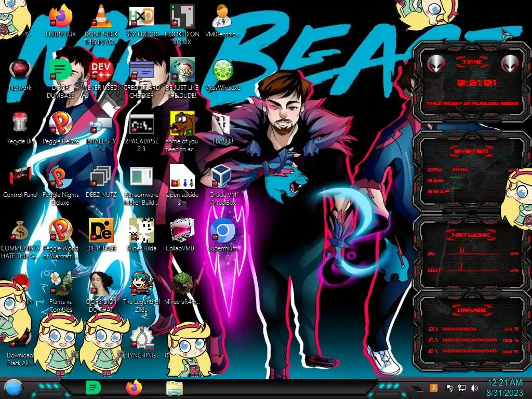Open the Network desktop icon

[x=20, y=71]
